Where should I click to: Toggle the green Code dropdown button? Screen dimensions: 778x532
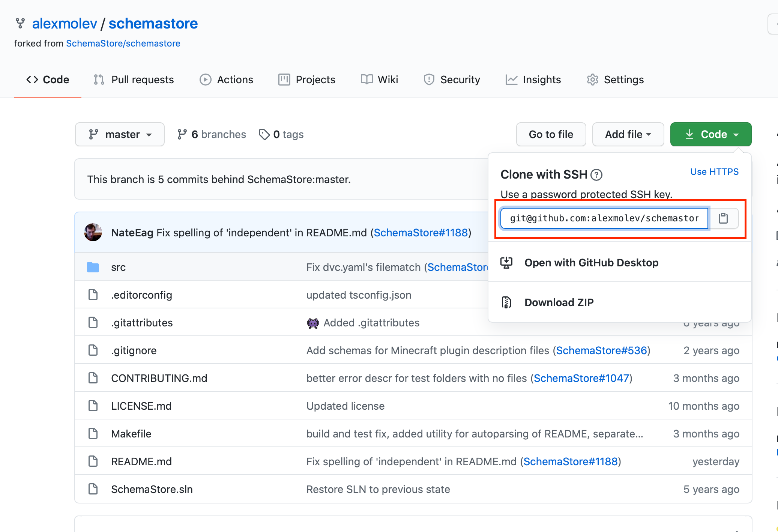point(711,134)
